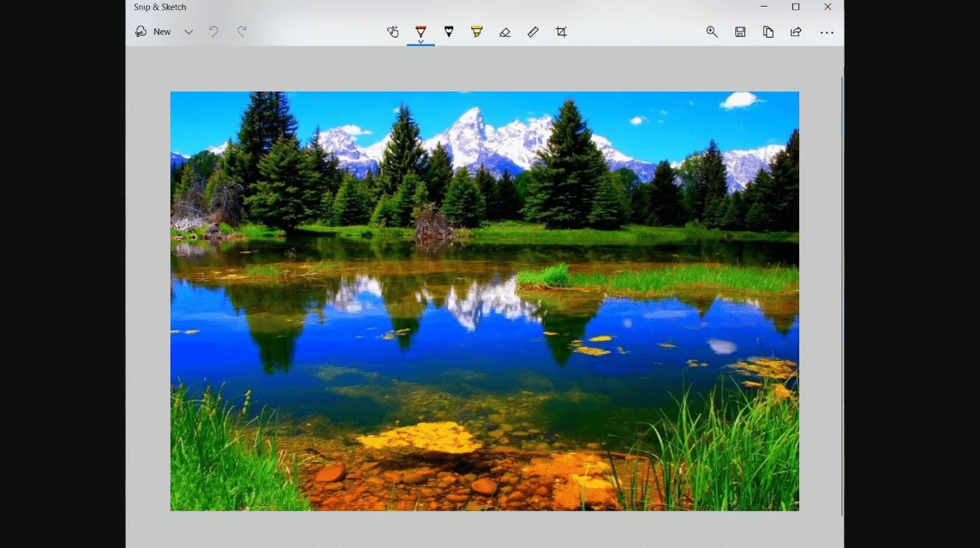
Task: Close the Snip & Sketch window
Action: 828,7
